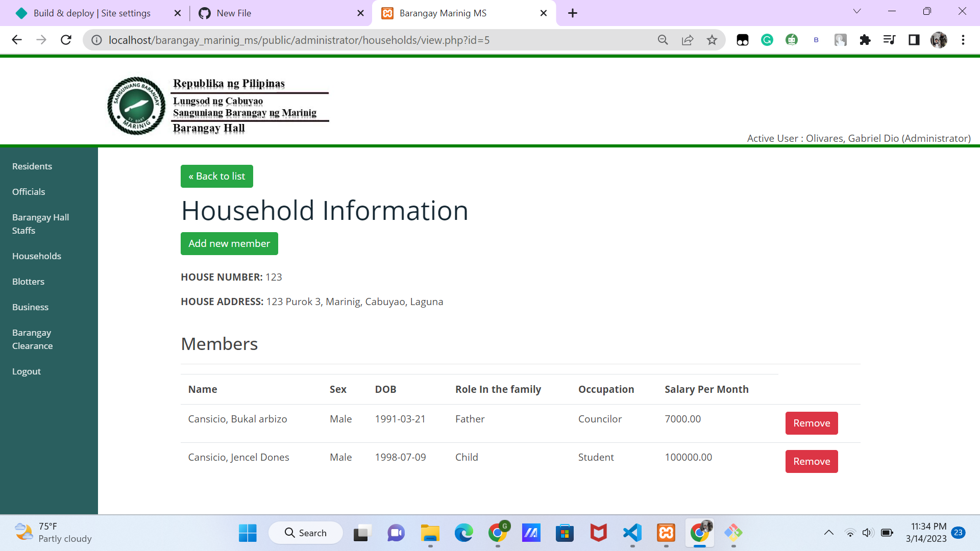Show hidden system tray icons
This screenshot has width=980, height=551.
829,533
